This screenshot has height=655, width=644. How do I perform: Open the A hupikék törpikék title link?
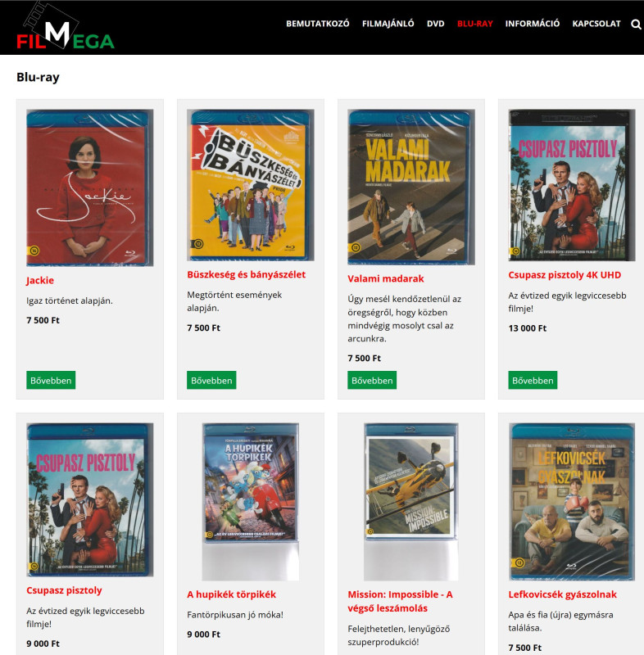click(232, 594)
